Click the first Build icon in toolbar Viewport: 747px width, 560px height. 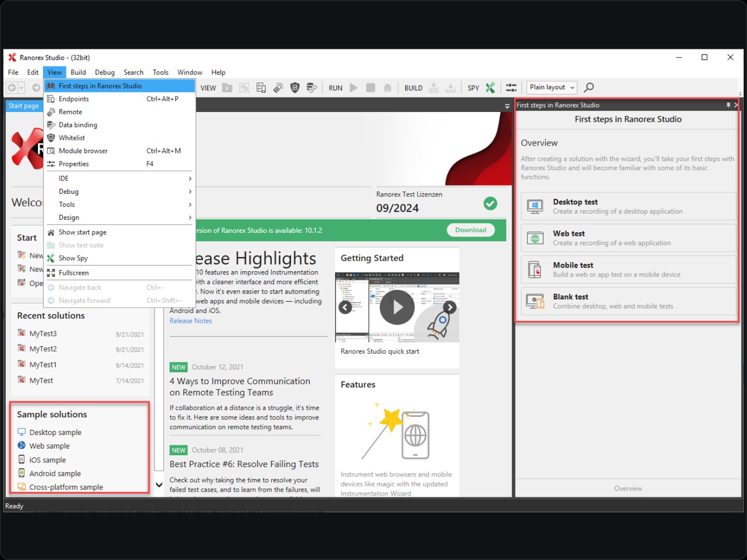(x=434, y=88)
